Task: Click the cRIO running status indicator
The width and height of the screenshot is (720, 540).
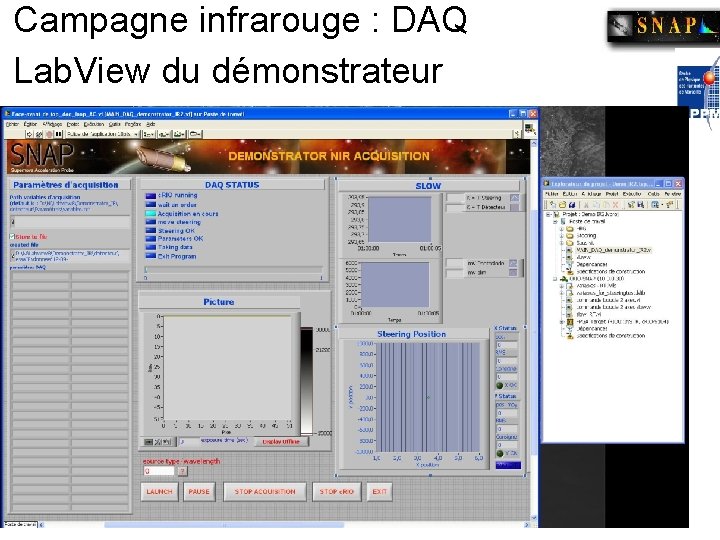Action: pyautogui.click(x=151, y=196)
